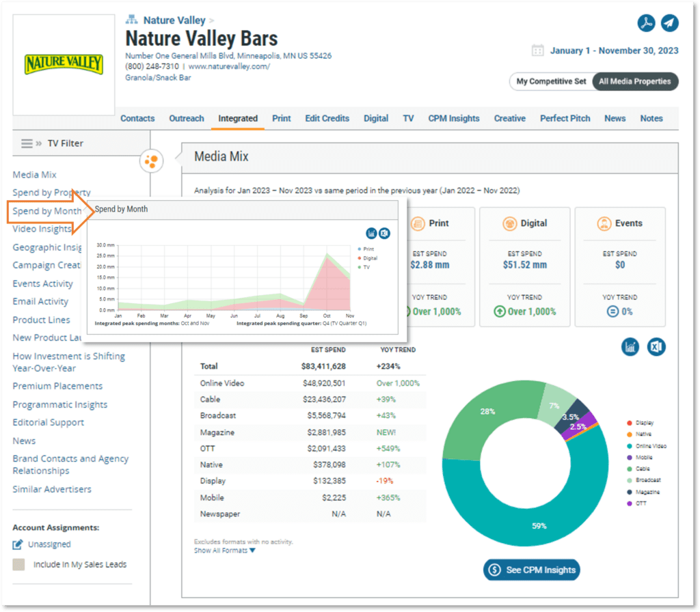Click breadcrumb arrow after Nature Valley
This screenshot has width=700, height=612.
(212, 20)
